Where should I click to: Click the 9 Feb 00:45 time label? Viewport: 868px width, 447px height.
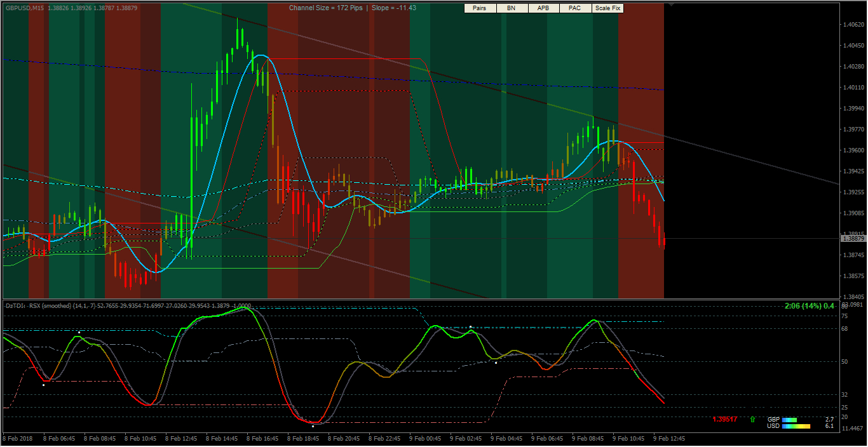point(424,438)
